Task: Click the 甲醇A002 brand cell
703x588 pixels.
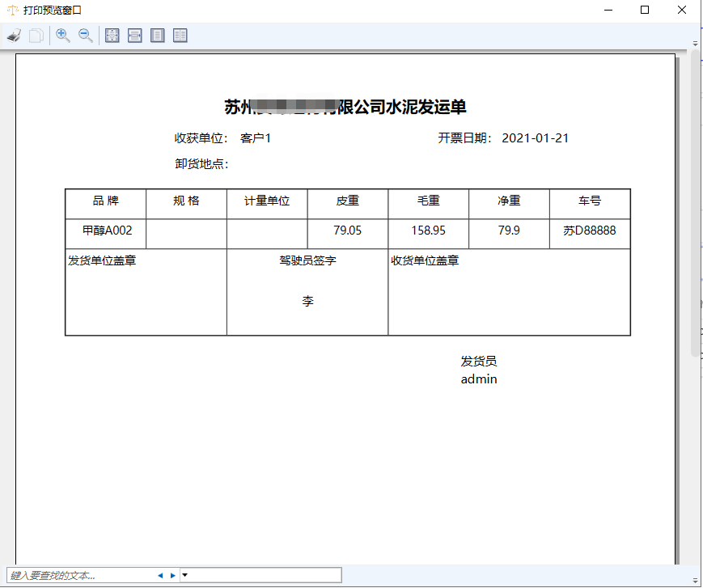Action: pos(105,231)
